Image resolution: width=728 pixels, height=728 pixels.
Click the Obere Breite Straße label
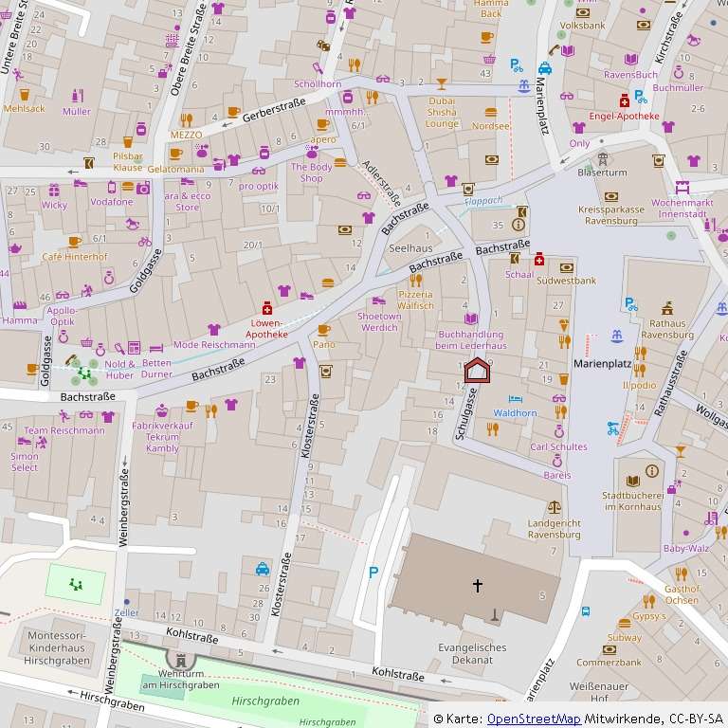pos(188,48)
